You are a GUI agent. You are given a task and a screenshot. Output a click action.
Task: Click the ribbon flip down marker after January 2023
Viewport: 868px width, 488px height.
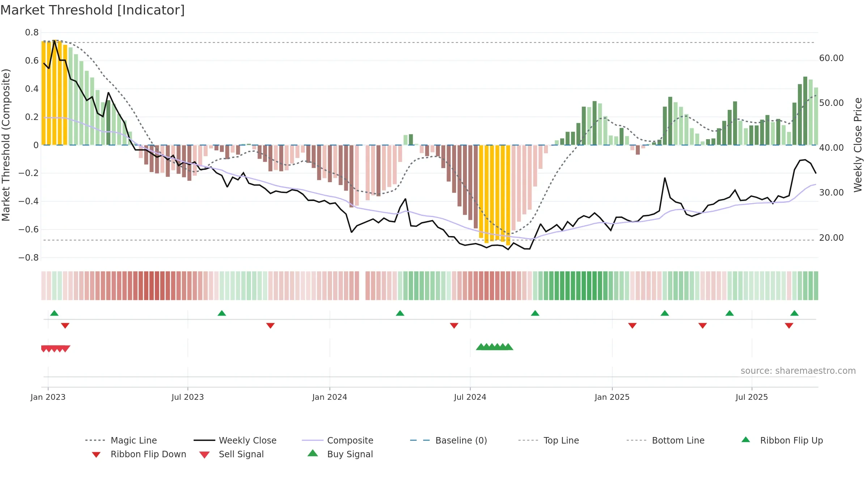tap(65, 325)
